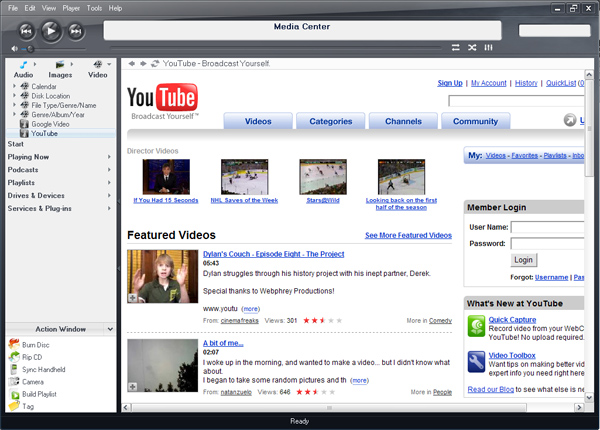Open the History link
This screenshot has height=430, width=600.
(526, 83)
